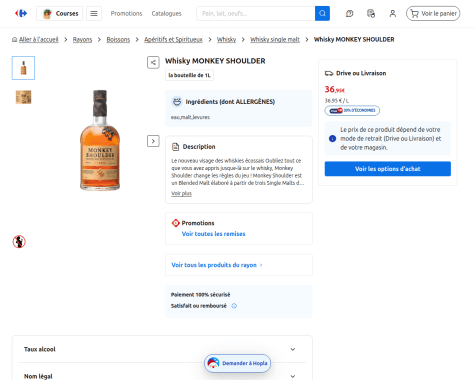475x380 pixels.
Task: Focus the product search field
Action: click(256, 14)
